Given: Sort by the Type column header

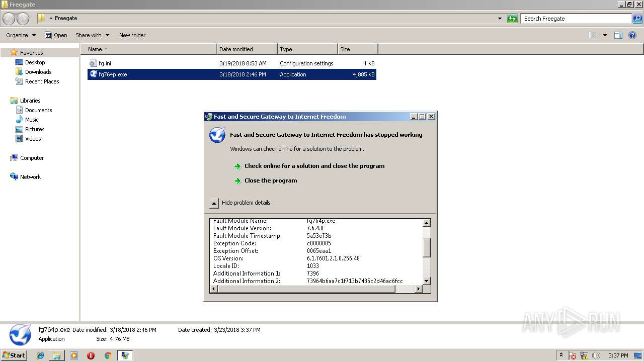Looking at the screenshot, I should [x=307, y=49].
